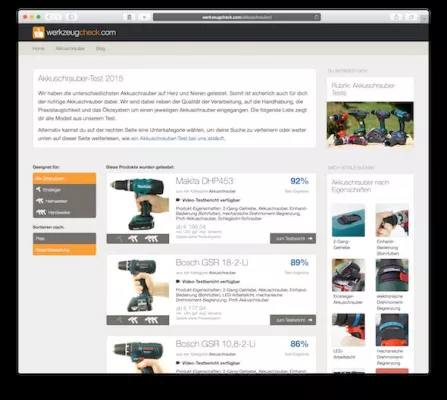447x400 pixels.
Task: Select the elektronische Drehmoment-Begrenzung thumbnail
Action: click(392, 275)
